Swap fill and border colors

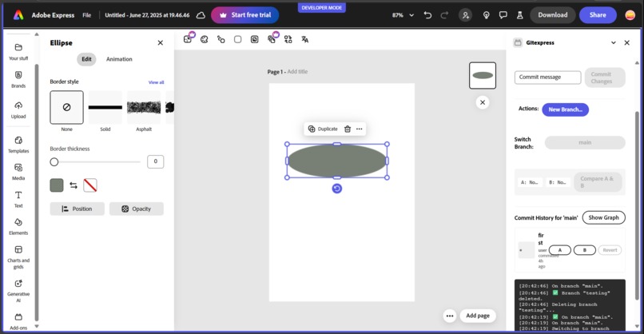74,185
